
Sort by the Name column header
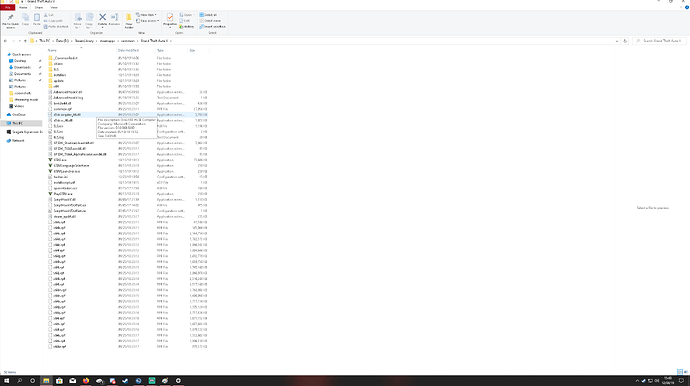(52, 51)
